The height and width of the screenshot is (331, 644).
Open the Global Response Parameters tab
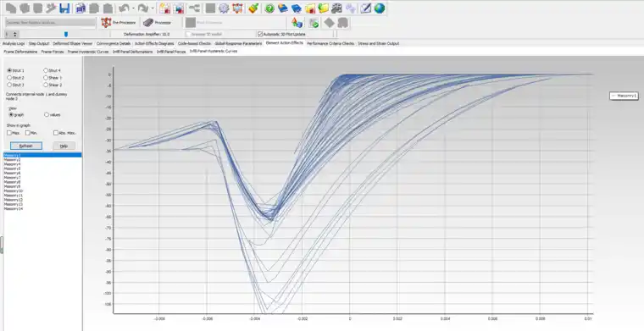pos(238,43)
